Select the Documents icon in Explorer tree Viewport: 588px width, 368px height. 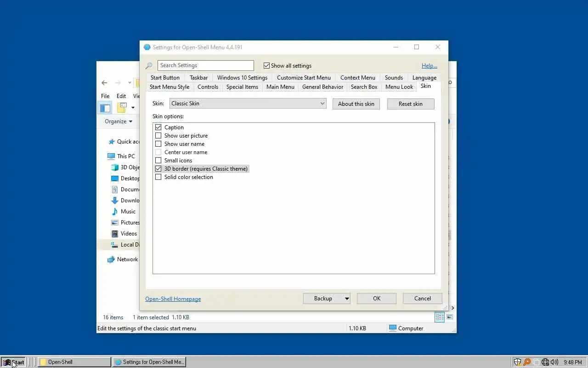pyautogui.click(x=115, y=190)
